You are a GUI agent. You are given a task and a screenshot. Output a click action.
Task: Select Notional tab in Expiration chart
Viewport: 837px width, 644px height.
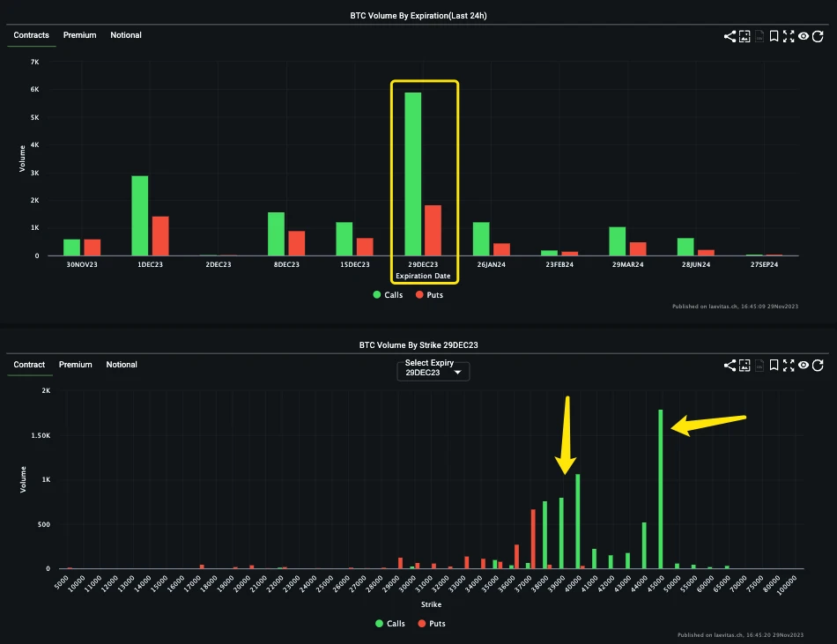point(126,35)
